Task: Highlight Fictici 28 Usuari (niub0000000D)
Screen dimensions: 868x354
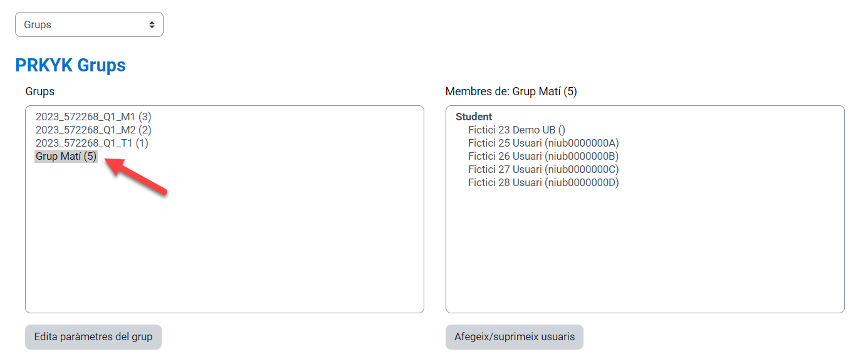Action: [x=543, y=182]
